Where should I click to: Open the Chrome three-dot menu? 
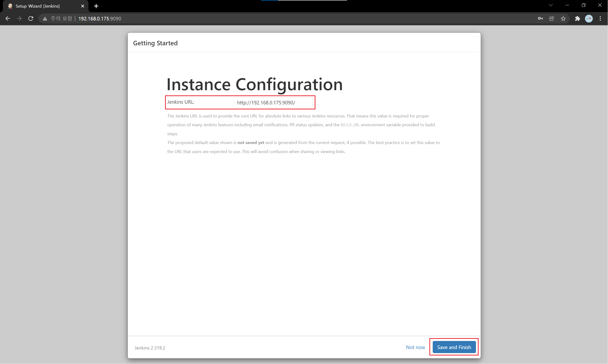tap(600, 19)
